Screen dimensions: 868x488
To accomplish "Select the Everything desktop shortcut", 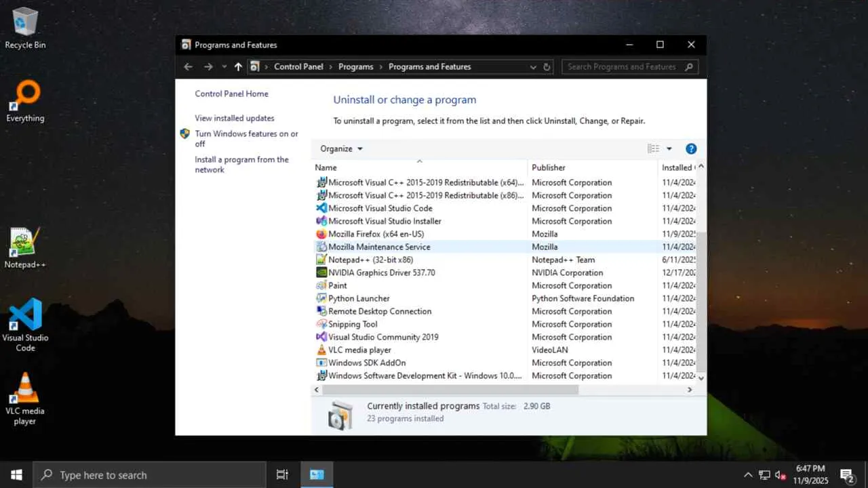I will tap(25, 102).
